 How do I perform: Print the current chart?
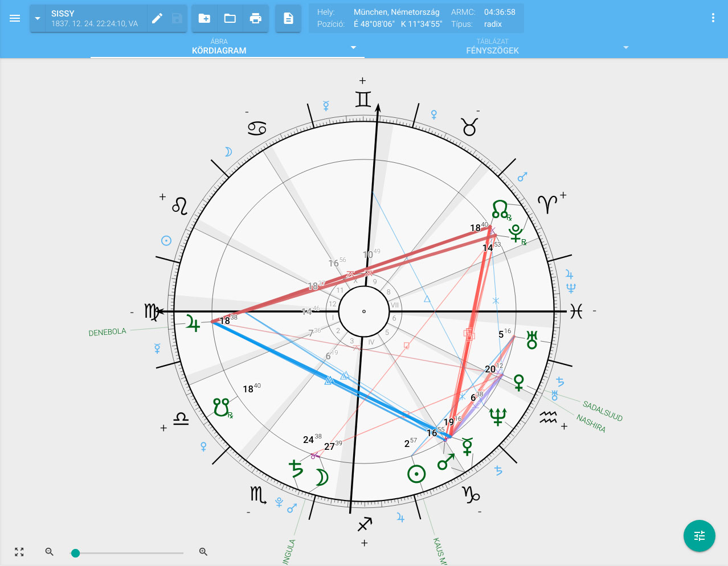click(256, 18)
